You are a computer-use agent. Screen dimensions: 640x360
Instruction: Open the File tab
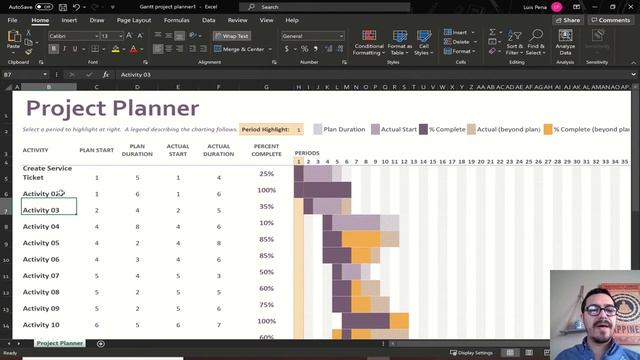[12, 20]
